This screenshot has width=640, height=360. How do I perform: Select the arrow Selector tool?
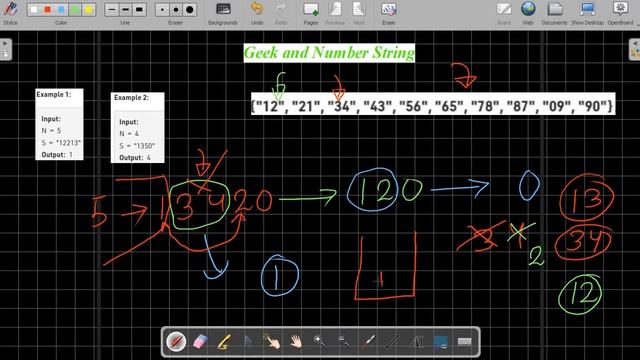[248, 342]
